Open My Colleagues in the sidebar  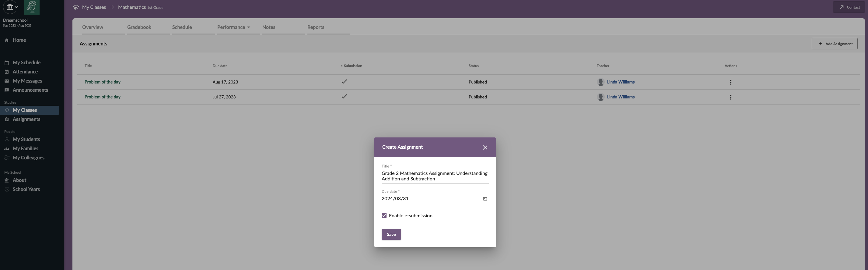pos(28,158)
